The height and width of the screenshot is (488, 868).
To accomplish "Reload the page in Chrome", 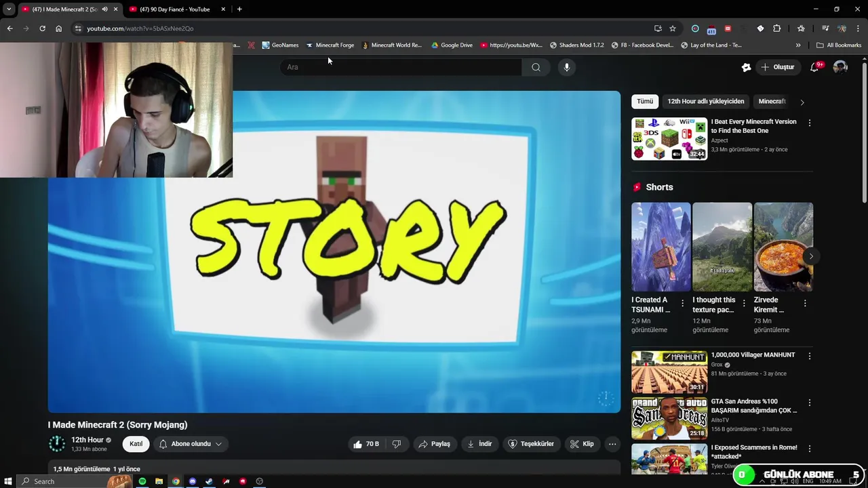I will [x=42, y=28].
